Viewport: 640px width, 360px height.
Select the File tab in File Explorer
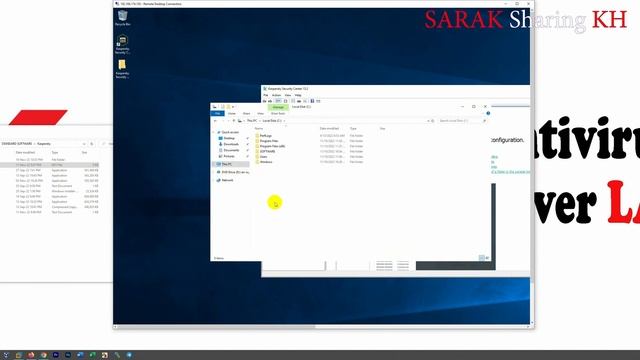pos(218,113)
